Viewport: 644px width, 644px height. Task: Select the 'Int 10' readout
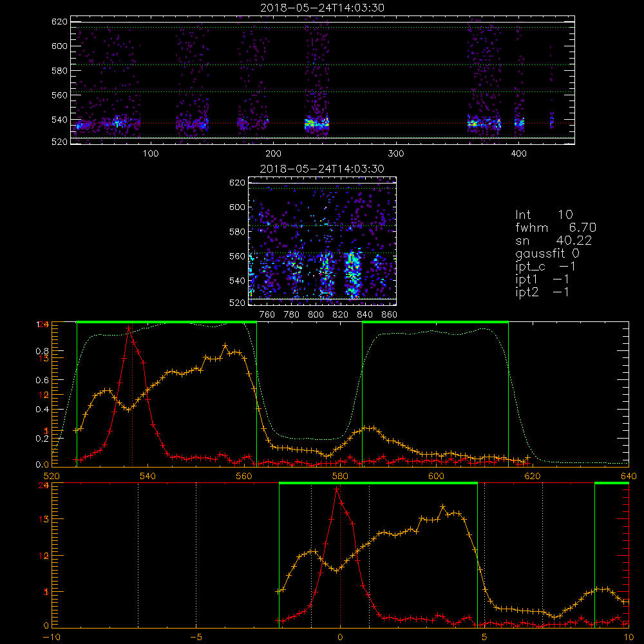(544, 214)
